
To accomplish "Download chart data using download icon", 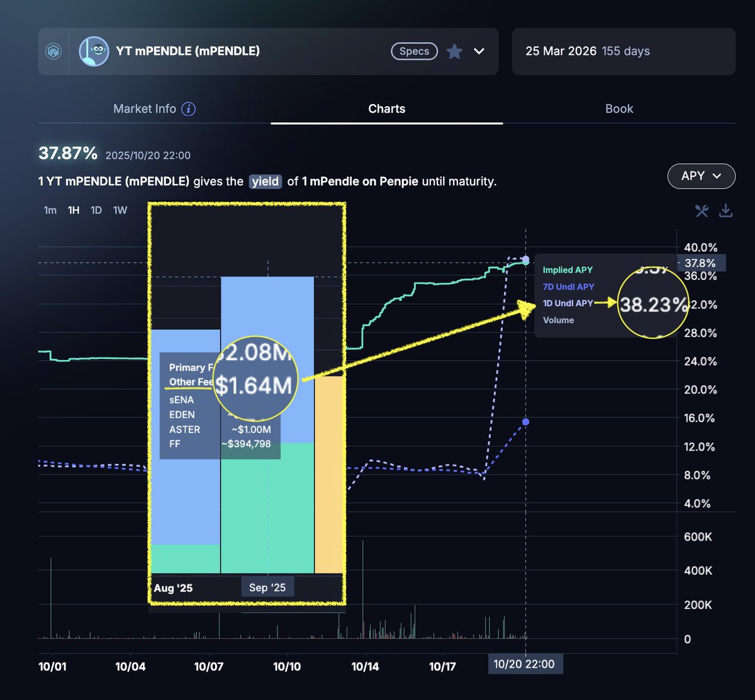I will pyautogui.click(x=725, y=211).
